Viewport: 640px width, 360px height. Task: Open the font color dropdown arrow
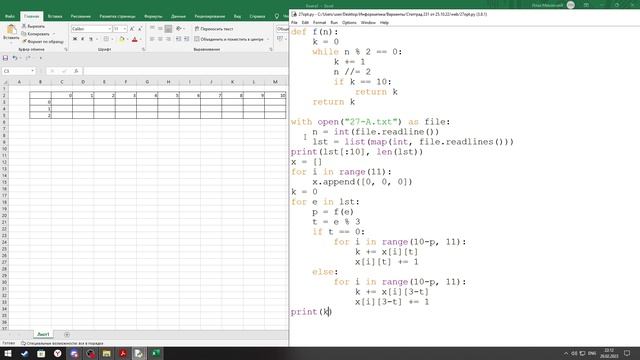click(140, 39)
